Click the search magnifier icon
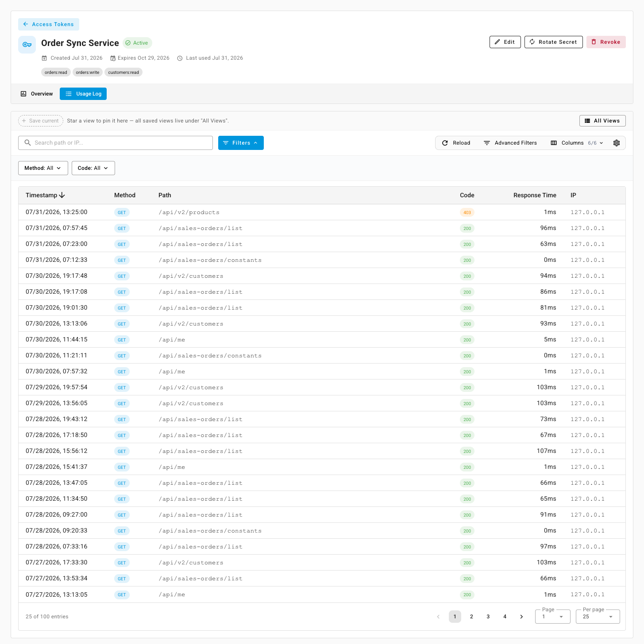 [27, 143]
